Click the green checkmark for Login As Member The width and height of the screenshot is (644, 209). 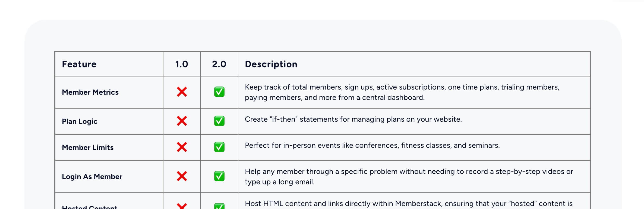(219, 176)
